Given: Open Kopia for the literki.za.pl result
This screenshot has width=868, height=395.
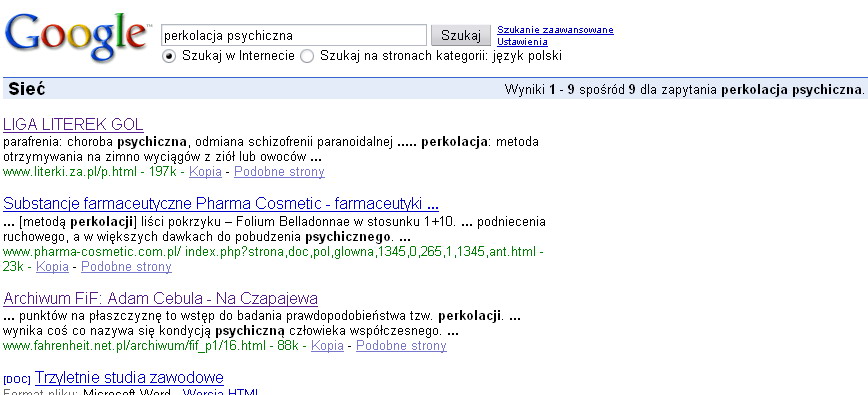Looking at the screenshot, I should pyautogui.click(x=205, y=171).
